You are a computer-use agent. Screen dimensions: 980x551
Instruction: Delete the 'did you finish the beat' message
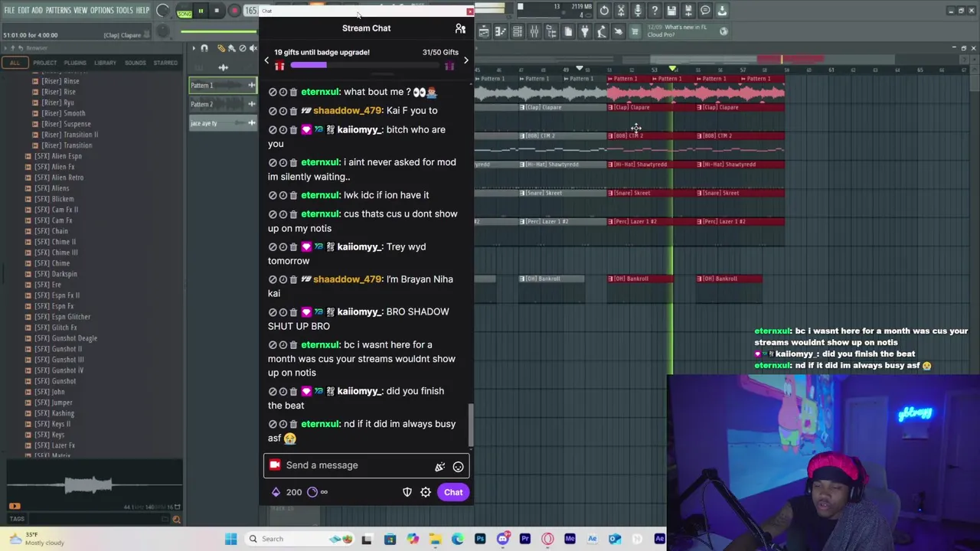pos(293,391)
